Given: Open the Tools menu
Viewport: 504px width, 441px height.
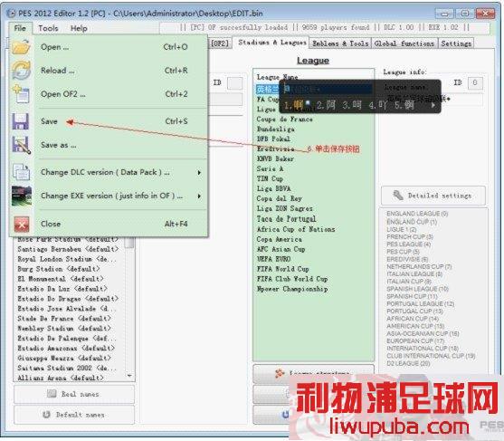Looking at the screenshot, I should 48,28.
